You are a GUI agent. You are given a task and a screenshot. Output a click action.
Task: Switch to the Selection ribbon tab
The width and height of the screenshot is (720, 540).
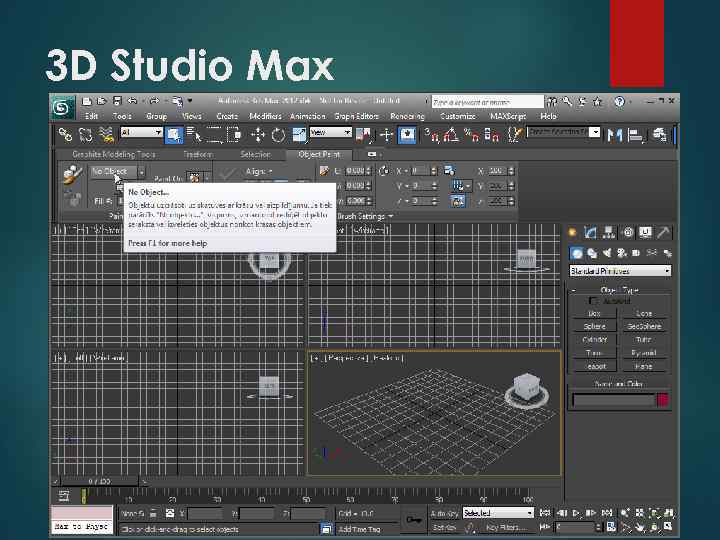point(255,154)
